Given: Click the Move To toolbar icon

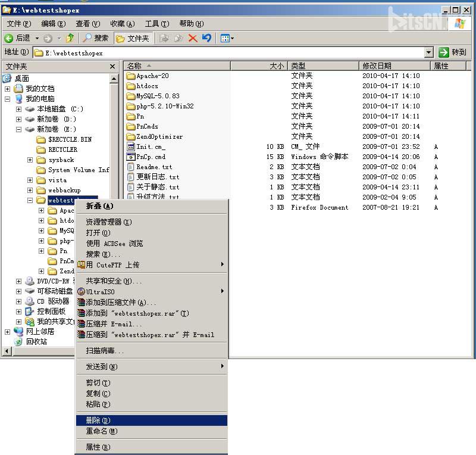Looking at the screenshot, I should (x=164, y=38).
